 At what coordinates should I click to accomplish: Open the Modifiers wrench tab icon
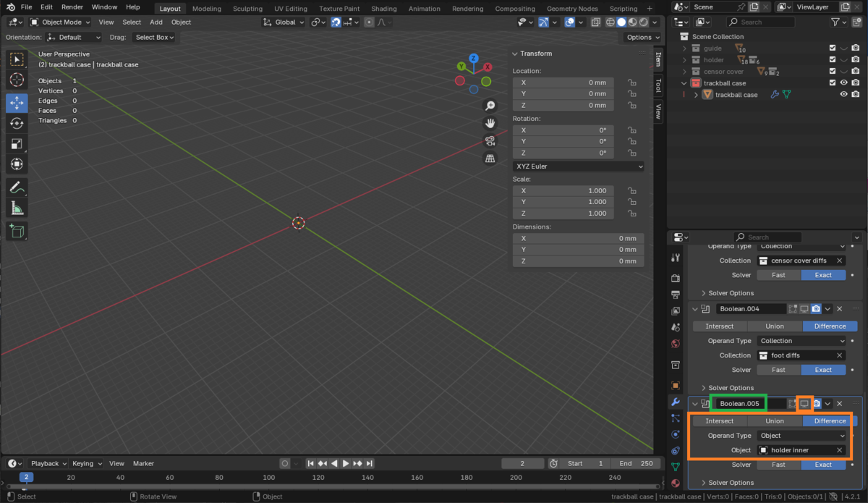[676, 402]
